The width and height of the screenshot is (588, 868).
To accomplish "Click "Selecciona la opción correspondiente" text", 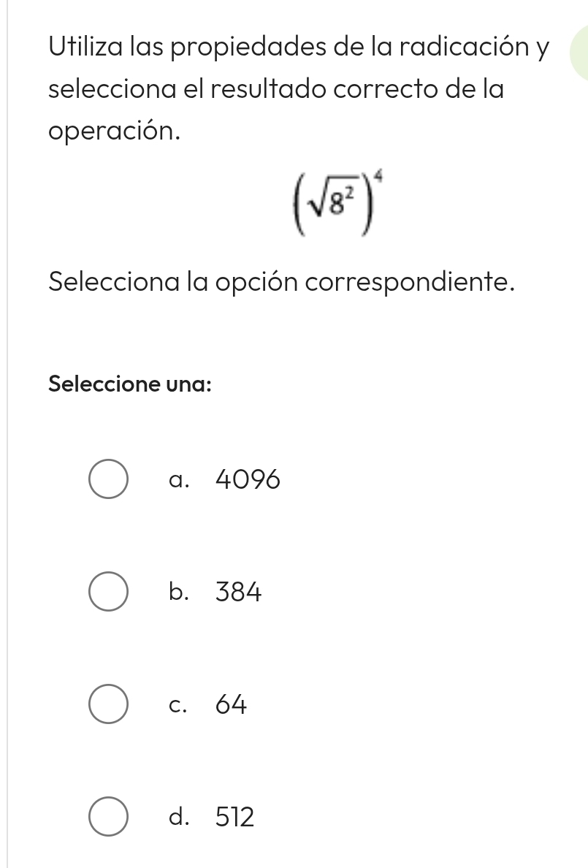I will tap(278, 283).
